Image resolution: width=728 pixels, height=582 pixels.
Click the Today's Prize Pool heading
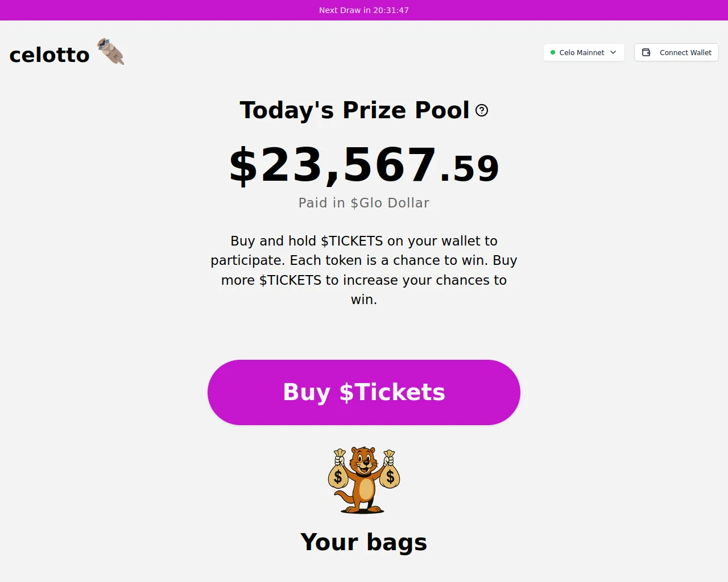pos(355,110)
